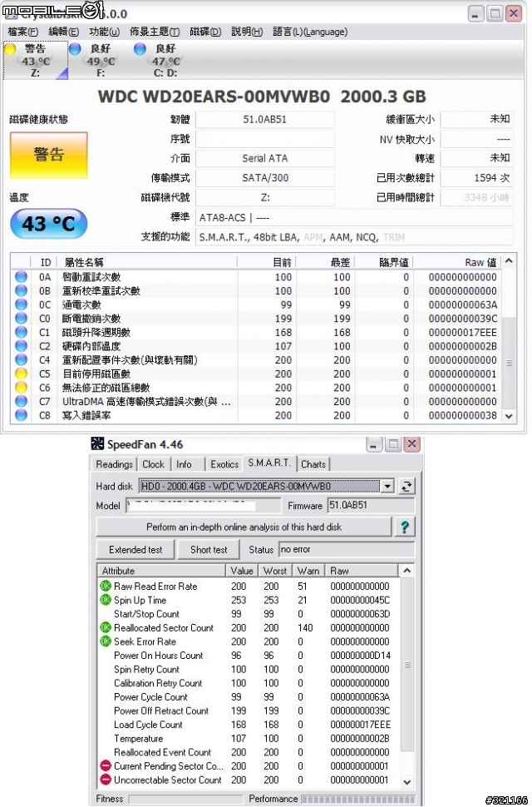
Task: Click blue status icon for 0B 重新校準重試次數
Action: (x=21, y=291)
